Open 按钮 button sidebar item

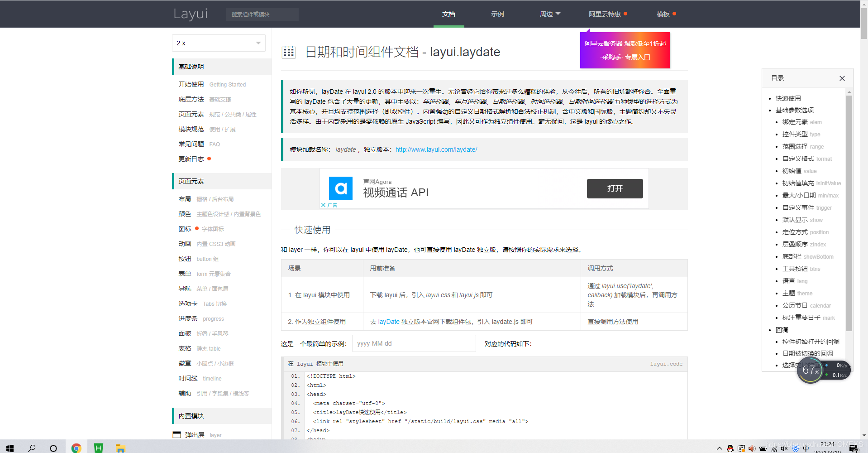tap(198, 259)
